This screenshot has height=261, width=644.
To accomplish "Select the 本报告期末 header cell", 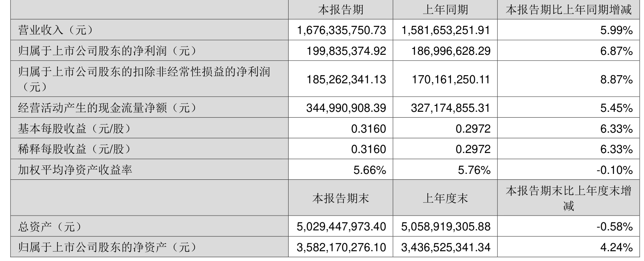I will click(341, 198).
